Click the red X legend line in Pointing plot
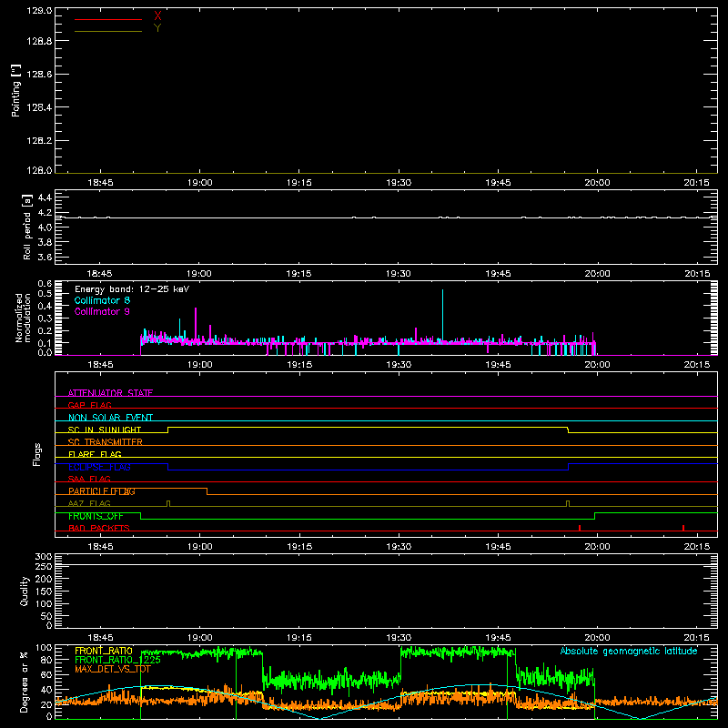The image size is (728, 728). pyautogui.click(x=108, y=19)
